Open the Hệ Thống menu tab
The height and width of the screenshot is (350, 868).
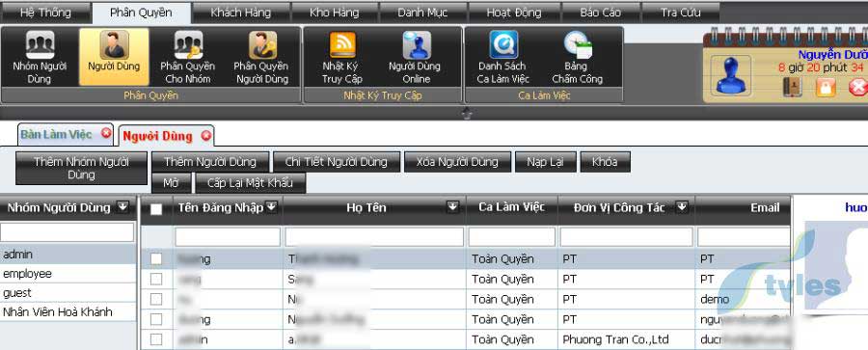46,13
